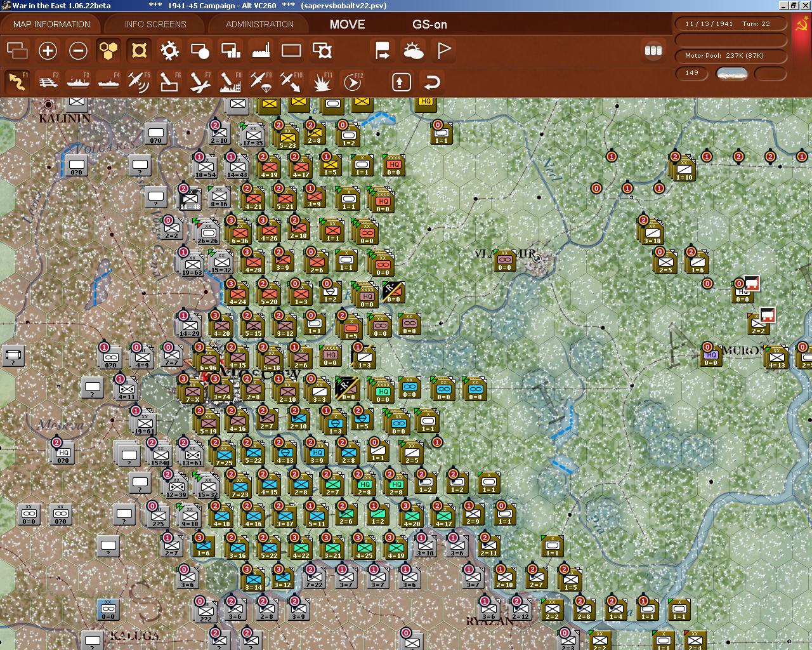The image size is (812, 650).
Task: Select the 14=29 unit counter
Action: (x=189, y=326)
